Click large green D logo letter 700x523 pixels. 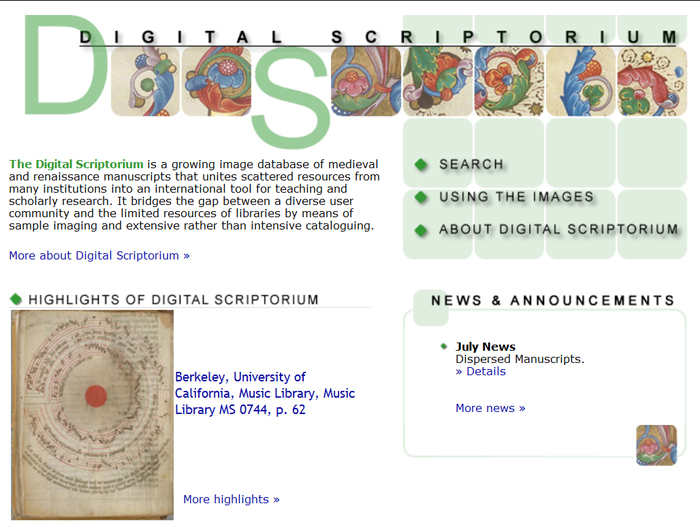click(65, 65)
